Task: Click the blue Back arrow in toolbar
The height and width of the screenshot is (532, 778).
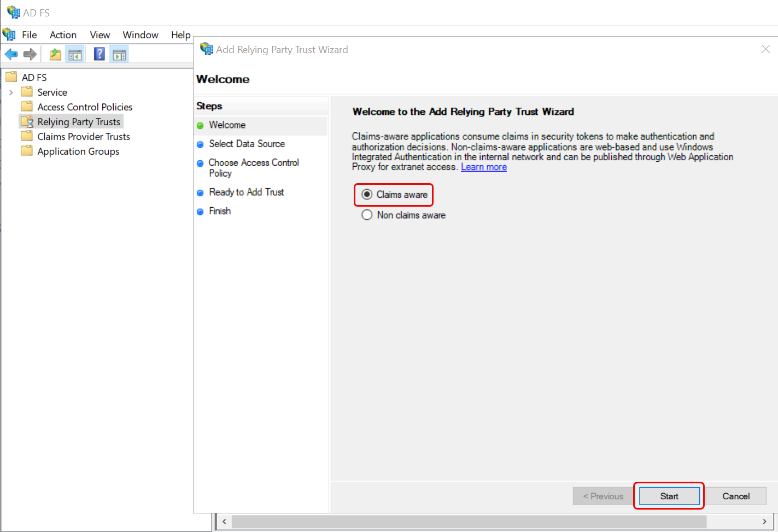Action: coord(11,54)
